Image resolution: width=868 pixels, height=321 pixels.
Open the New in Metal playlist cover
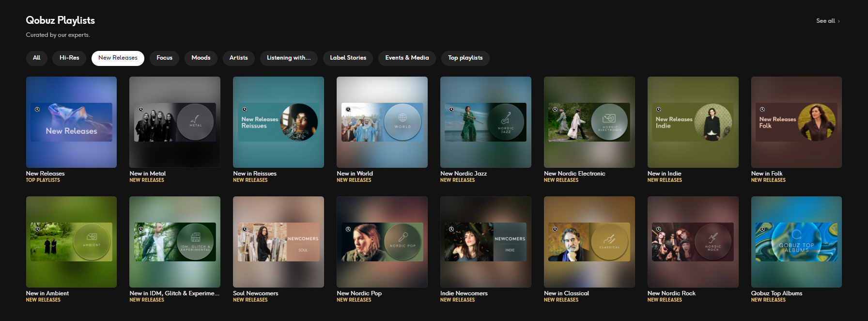click(x=175, y=122)
